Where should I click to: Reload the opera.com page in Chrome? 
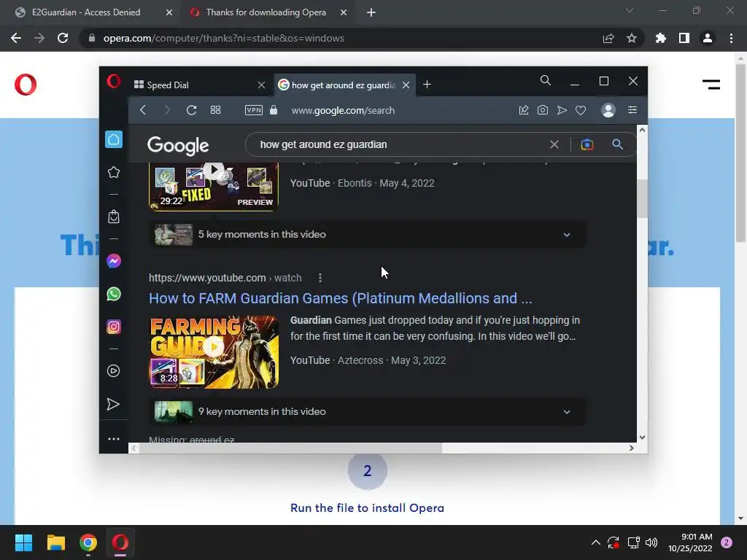(63, 38)
